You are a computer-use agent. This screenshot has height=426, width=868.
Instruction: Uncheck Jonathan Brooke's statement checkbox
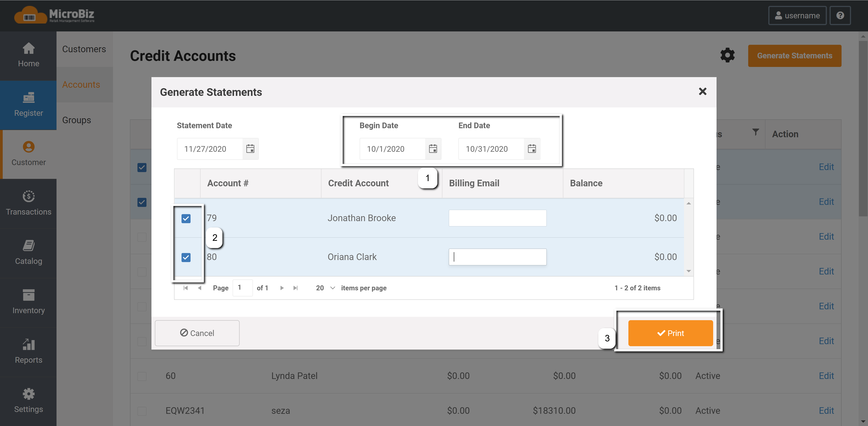coord(186,218)
